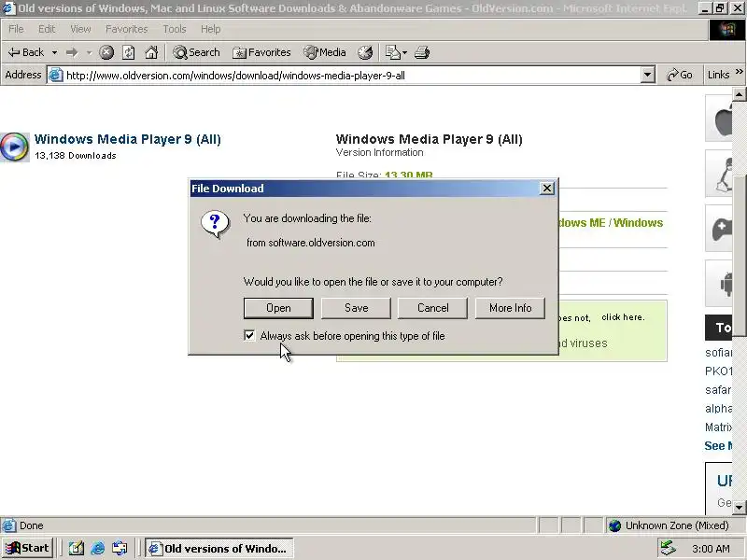Viewport: 747px width, 560px height.
Task: Click the Start button
Action: (x=28, y=549)
